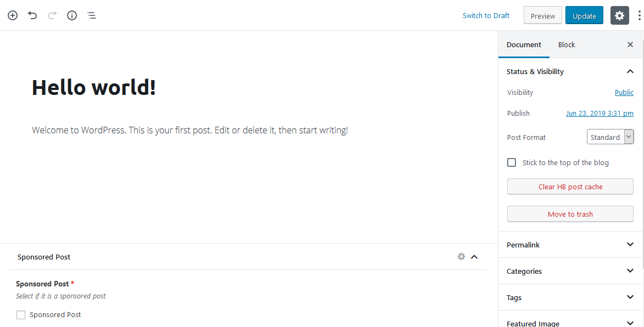Click the Add block plus icon
Image resolution: width=644 pixels, height=327 pixels.
pyautogui.click(x=13, y=15)
